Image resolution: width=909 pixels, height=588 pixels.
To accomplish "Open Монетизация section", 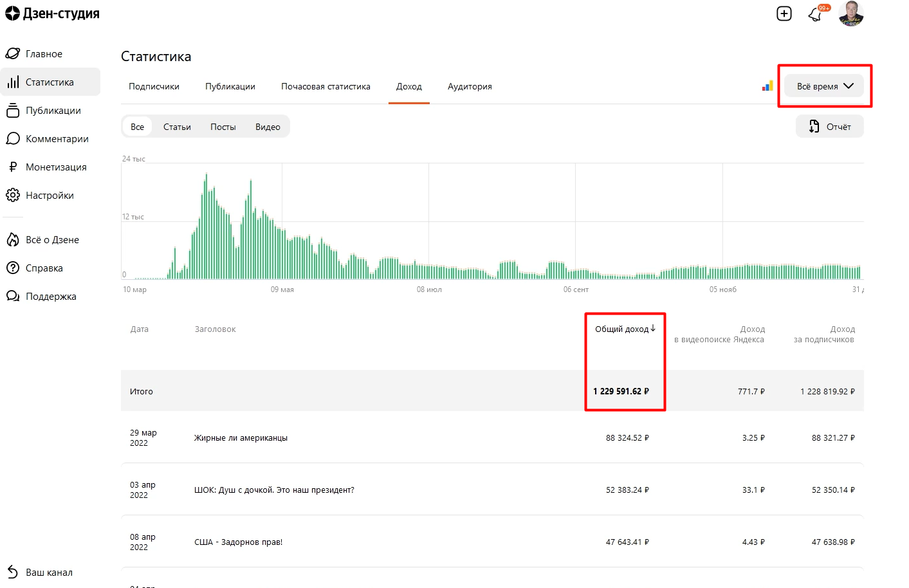I will pyautogui.click(x=56, y=167).
